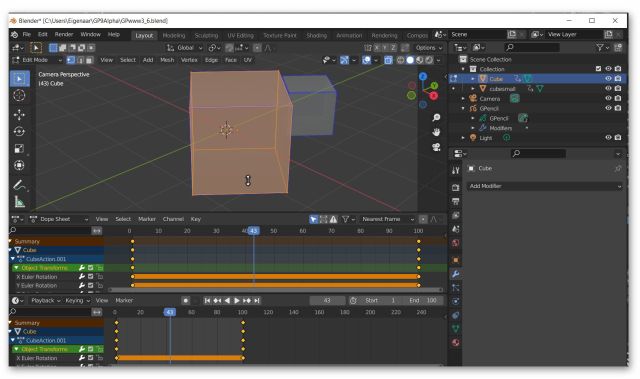The height and width of the screenshot is (379, 640).
Task: Expand the Cube item in the outliner
Action: click(x=473, y=79)
